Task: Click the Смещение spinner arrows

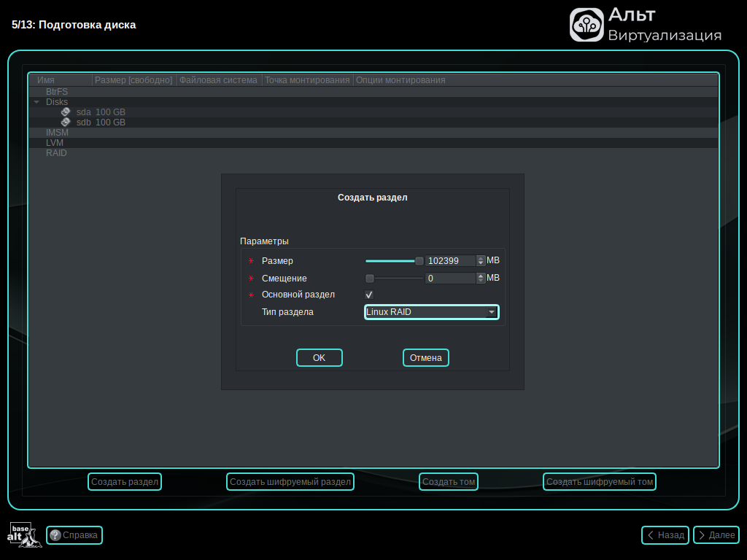Action: 481,278
